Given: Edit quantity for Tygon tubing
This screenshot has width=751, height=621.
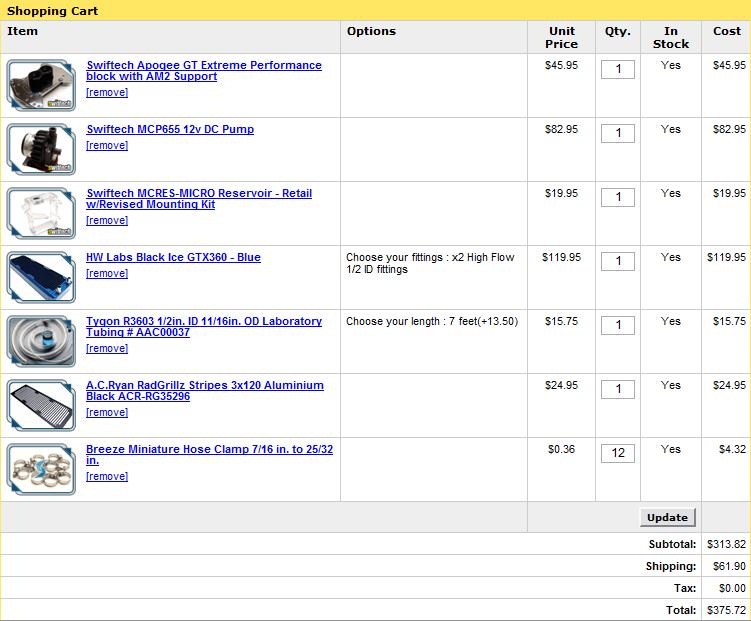Looking at the screenshot, I should tap(618, 325).
